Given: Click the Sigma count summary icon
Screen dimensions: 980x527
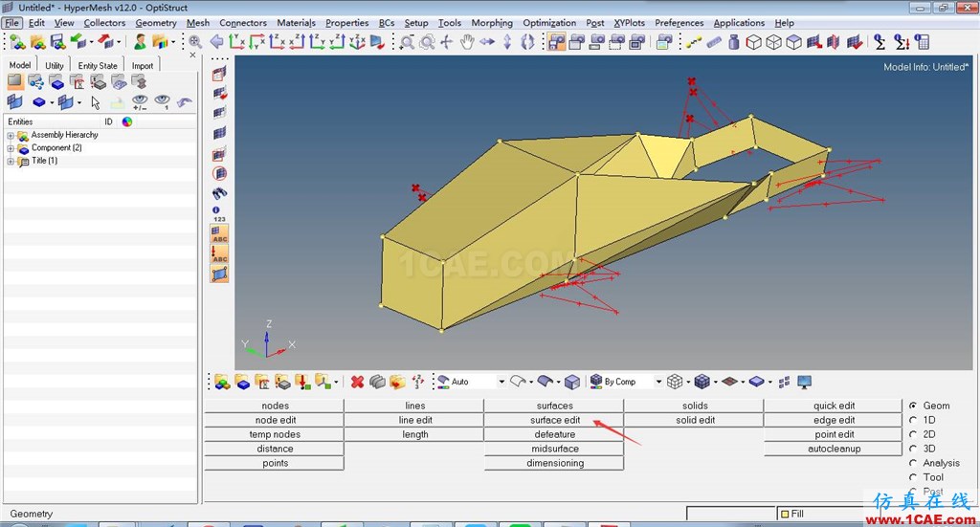Looking at the screenshot, I should tap(880, 42).
